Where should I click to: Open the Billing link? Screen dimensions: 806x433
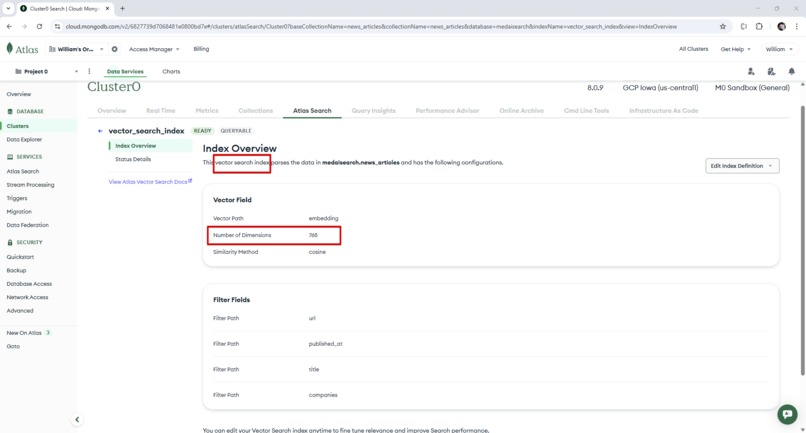[x=201, y=49]
